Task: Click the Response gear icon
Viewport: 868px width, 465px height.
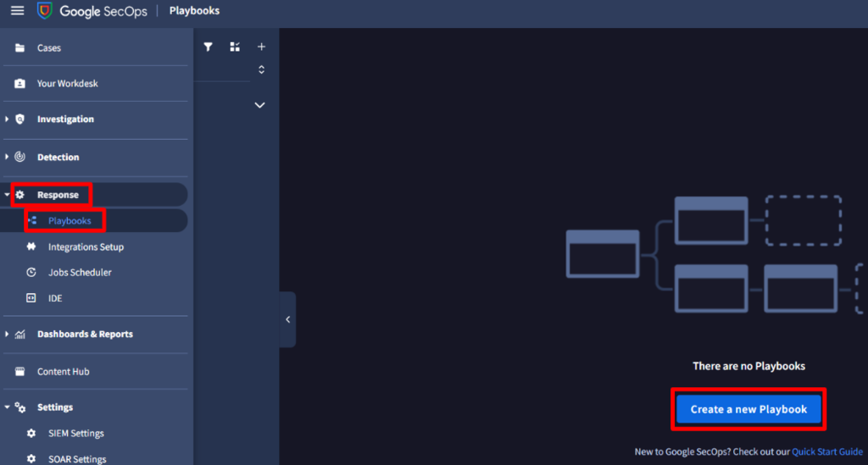Action: click(x=20, y=195)
